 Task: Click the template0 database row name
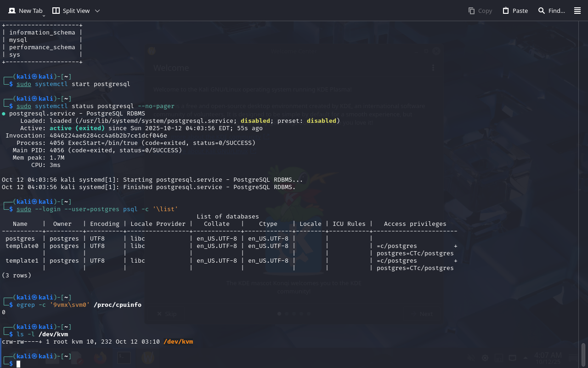click(x=22, y=246)
